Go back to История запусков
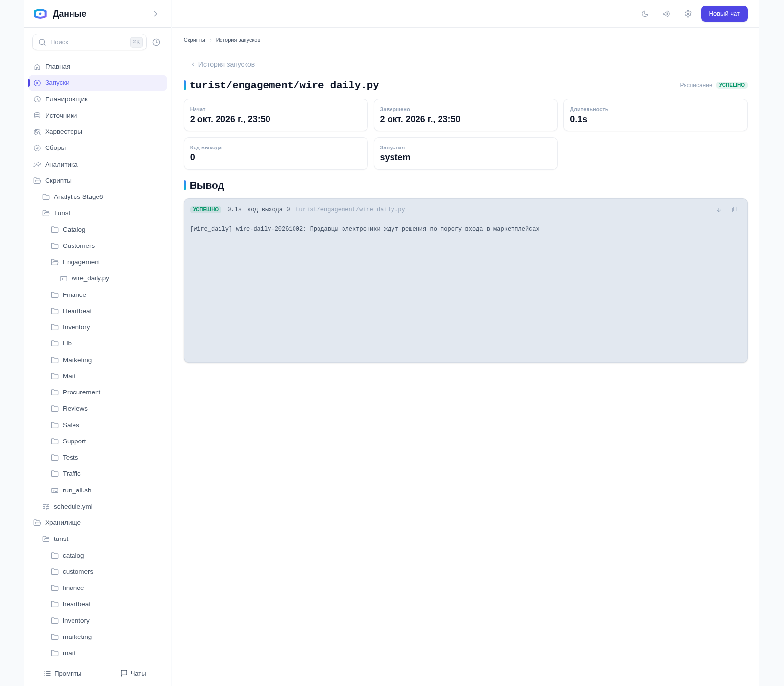This screenshot has width=784, height=686. point(223,64)
